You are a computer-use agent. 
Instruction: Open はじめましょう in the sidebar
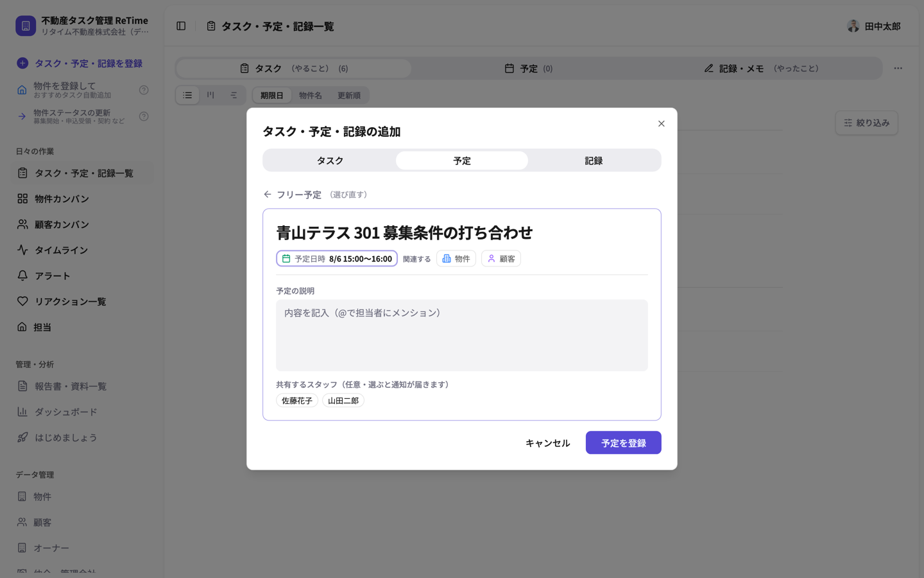point(82,437)
